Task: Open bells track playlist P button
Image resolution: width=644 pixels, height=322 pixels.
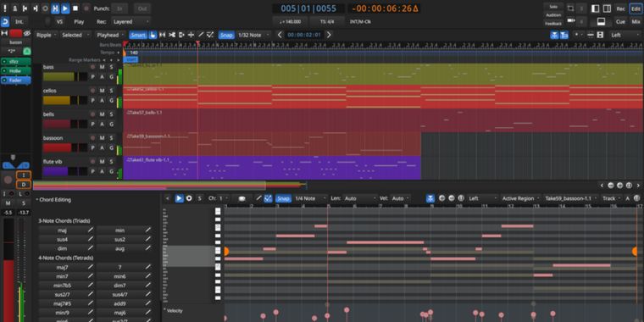Action: [93, 124]
